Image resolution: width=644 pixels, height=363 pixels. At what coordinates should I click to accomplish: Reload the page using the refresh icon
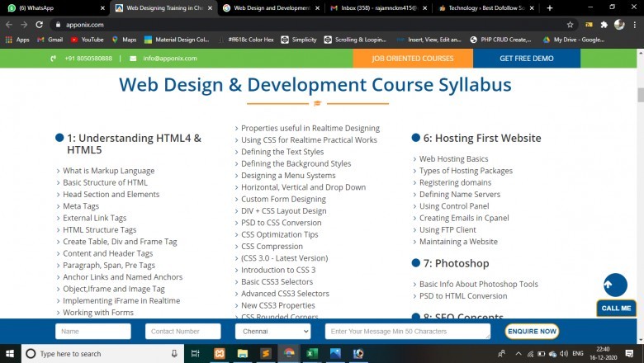41,25
